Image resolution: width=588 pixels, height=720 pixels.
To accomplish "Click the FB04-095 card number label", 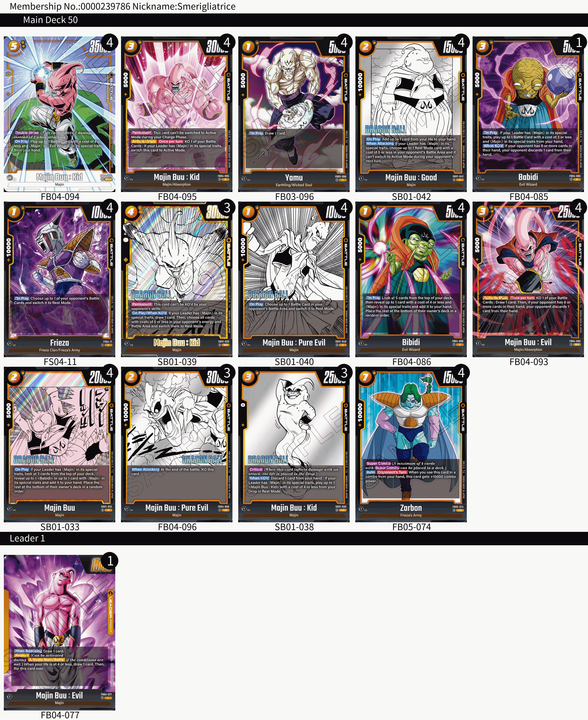I will click(x=177, y=197).
